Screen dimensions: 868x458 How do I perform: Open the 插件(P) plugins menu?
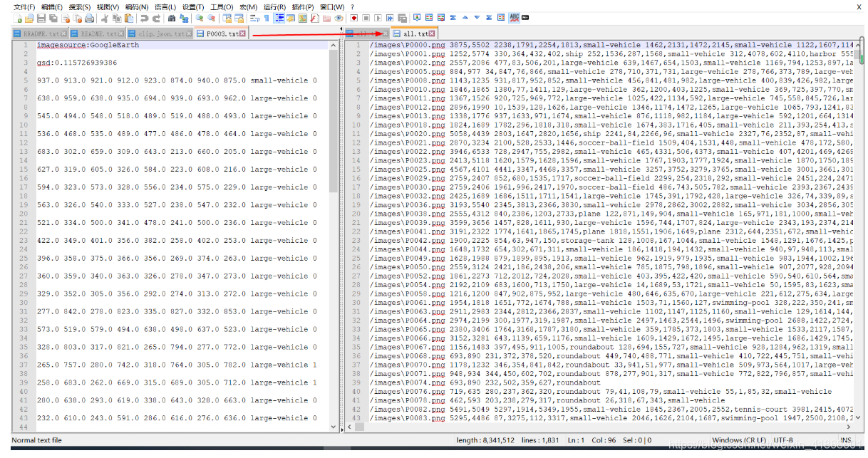pos(303,7)
